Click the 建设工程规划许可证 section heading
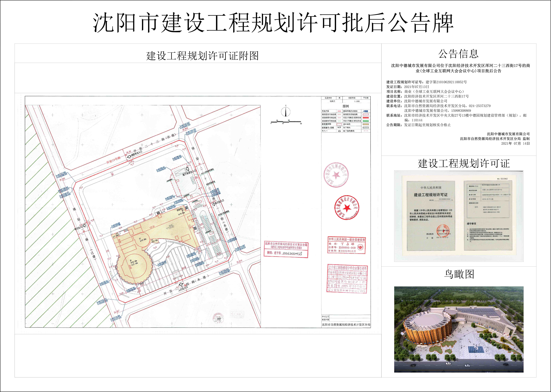Screen dimensions: 551x392 coord(464,163)
